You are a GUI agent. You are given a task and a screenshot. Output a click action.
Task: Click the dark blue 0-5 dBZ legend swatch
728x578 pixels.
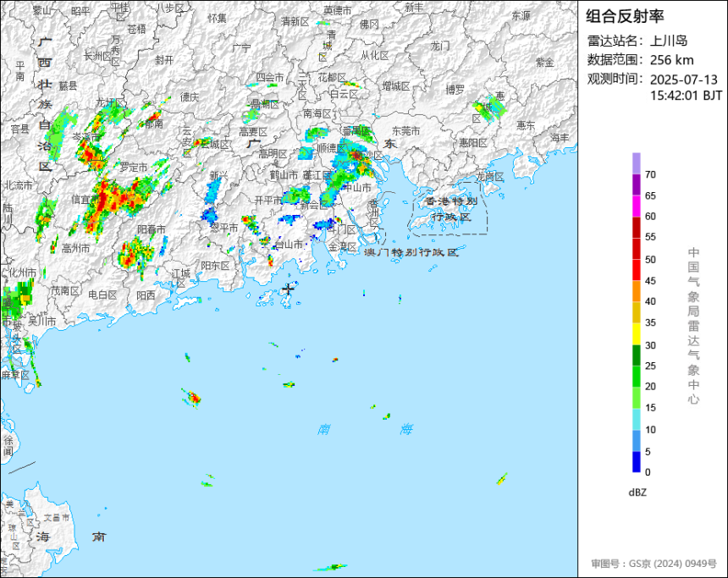pos(636,462)
